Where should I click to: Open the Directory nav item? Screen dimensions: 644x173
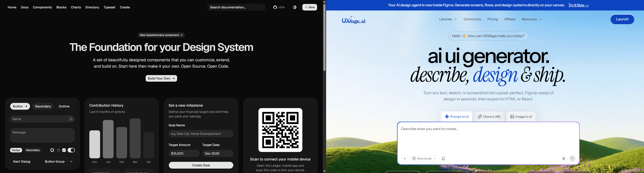[x=92, y=7]
